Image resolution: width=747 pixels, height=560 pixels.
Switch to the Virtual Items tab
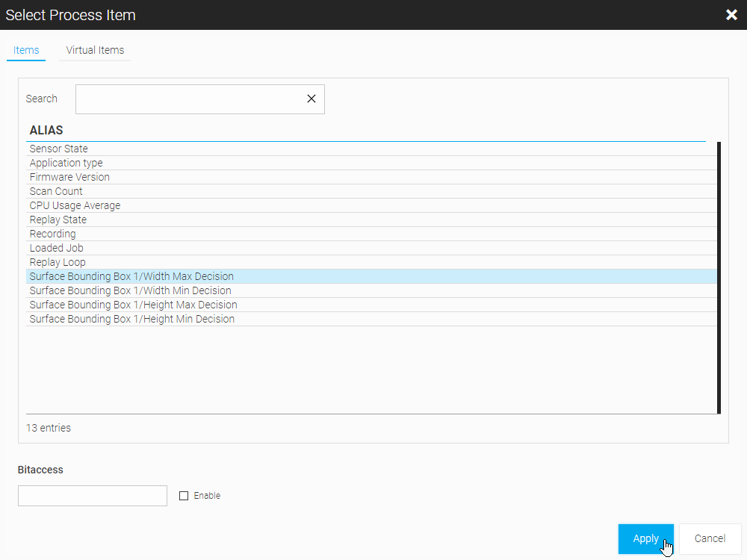[x=95, y=50]
